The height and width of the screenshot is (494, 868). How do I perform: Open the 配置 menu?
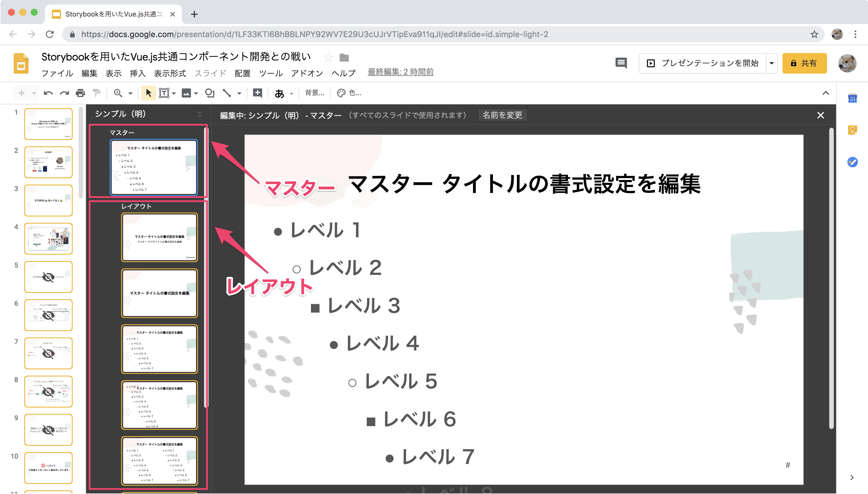(x=242, y=73)
